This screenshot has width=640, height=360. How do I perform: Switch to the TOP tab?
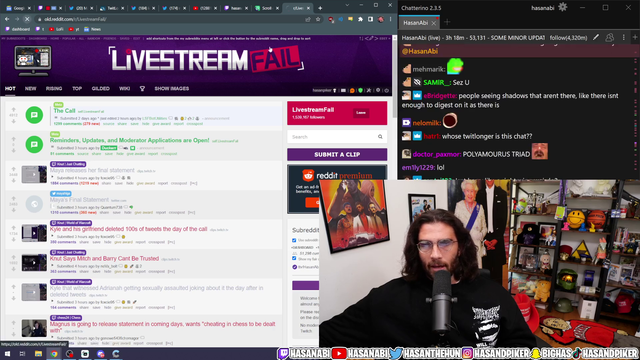point(77,89)
